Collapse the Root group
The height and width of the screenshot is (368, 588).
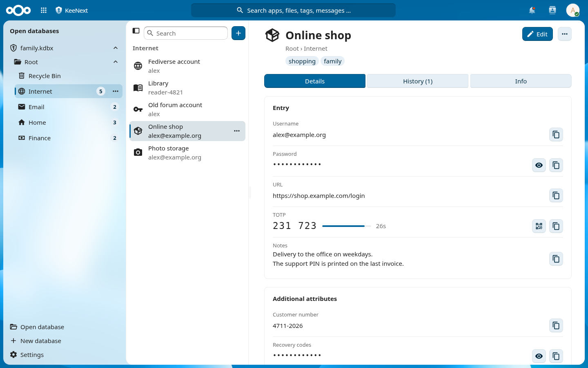116,62
